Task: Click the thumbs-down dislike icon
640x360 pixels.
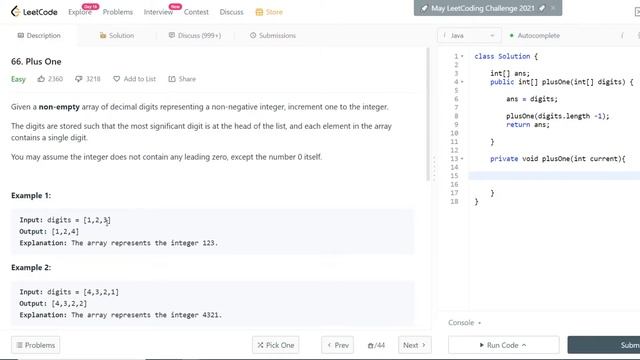Action: (x=78, y=79)
